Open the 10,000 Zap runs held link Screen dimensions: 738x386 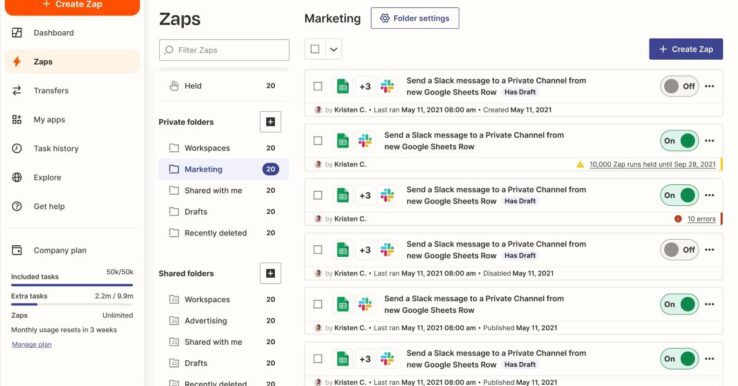tap(652, 164)
